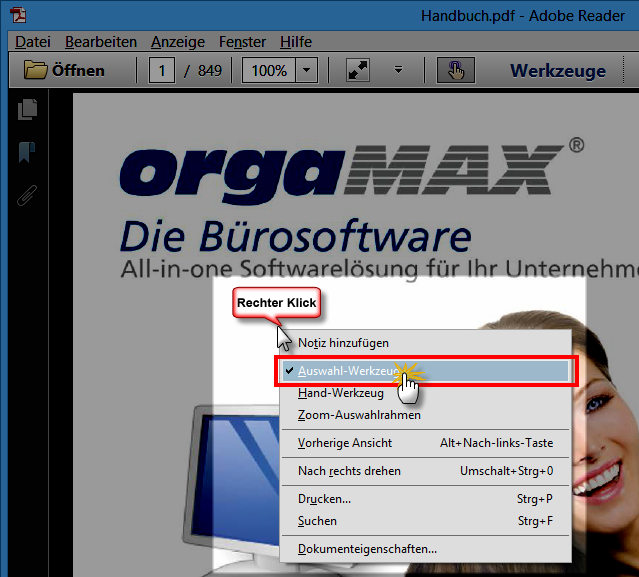This screenshot has width=639, height=577.
Task: Expand the zoom percentage dropdown arrow
Action: [306, 70]
